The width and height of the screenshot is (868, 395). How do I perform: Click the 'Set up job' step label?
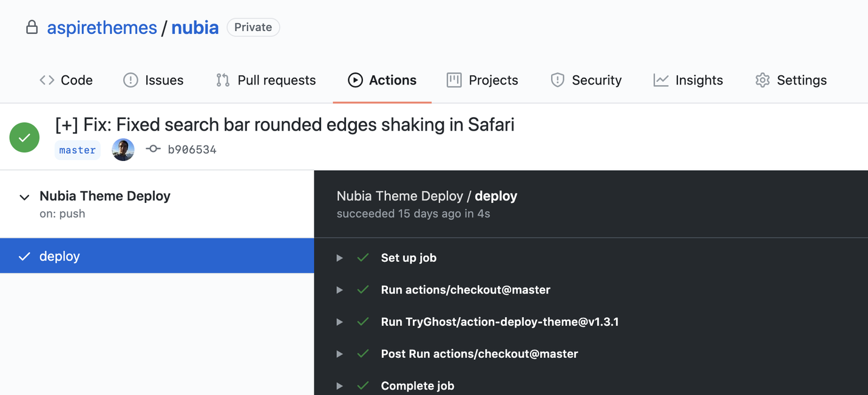click(409, 258)
